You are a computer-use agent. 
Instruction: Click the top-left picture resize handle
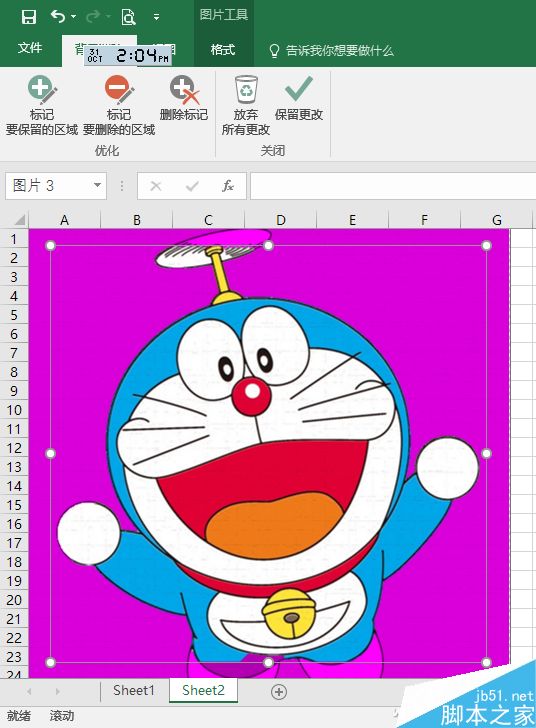click(x=51, y=245)
